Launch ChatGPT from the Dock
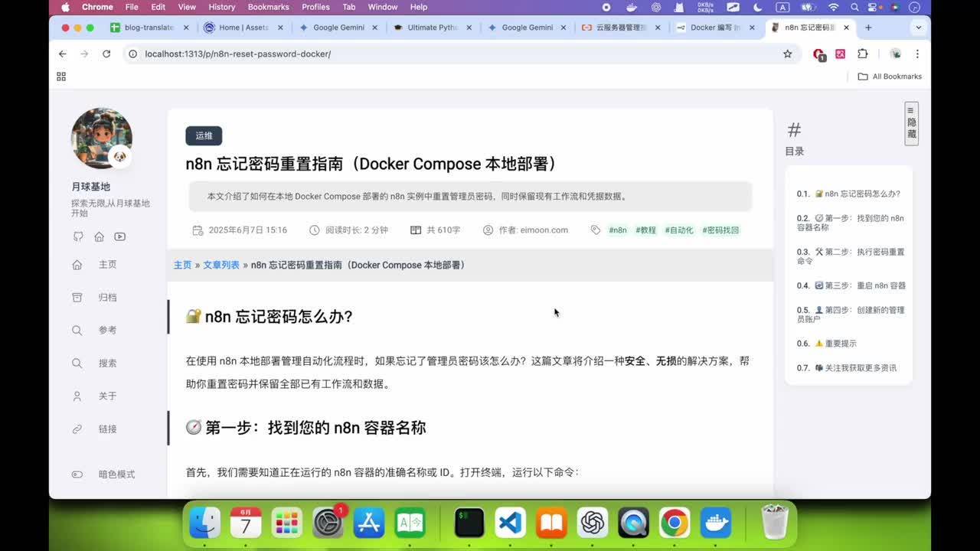The width and height of the screenshot is (980, 551). click(x=593, y=523)
